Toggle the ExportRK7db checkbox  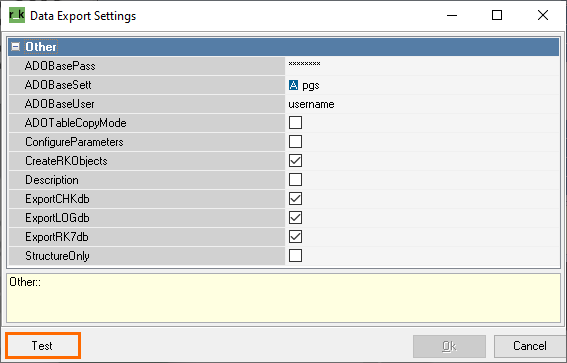pos(295,237)
